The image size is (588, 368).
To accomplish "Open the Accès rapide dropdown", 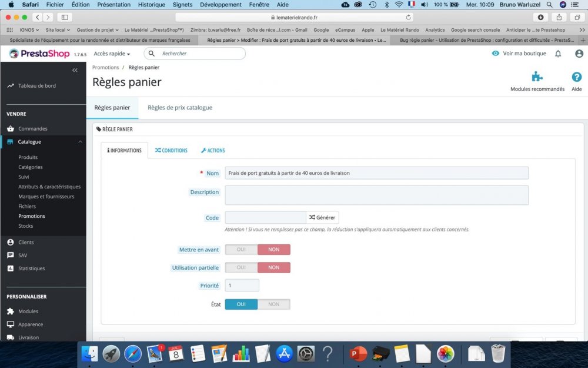I will [x=112, y=54].
